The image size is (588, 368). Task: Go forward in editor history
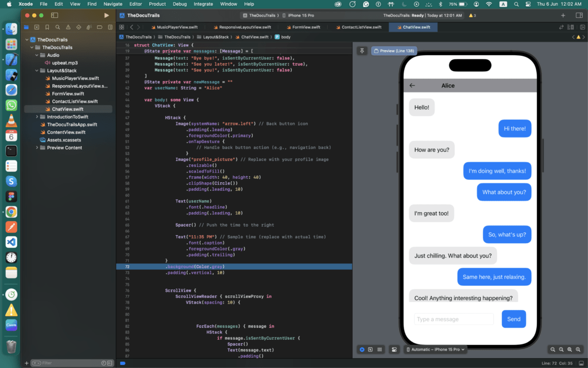tap(138, 27)
